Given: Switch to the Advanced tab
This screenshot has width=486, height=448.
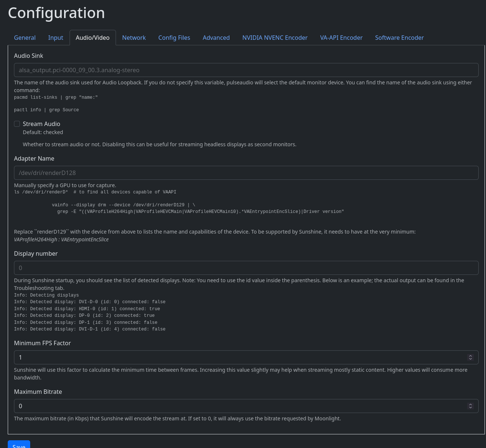Looking at the screenshot, I should click(x=216, y=38).
